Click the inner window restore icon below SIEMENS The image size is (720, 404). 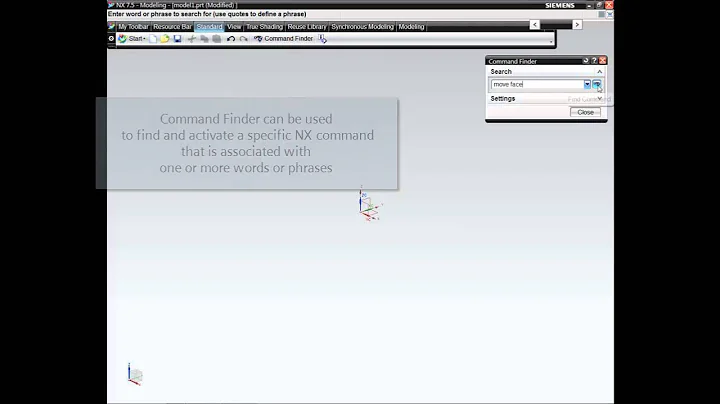(602, 15)
